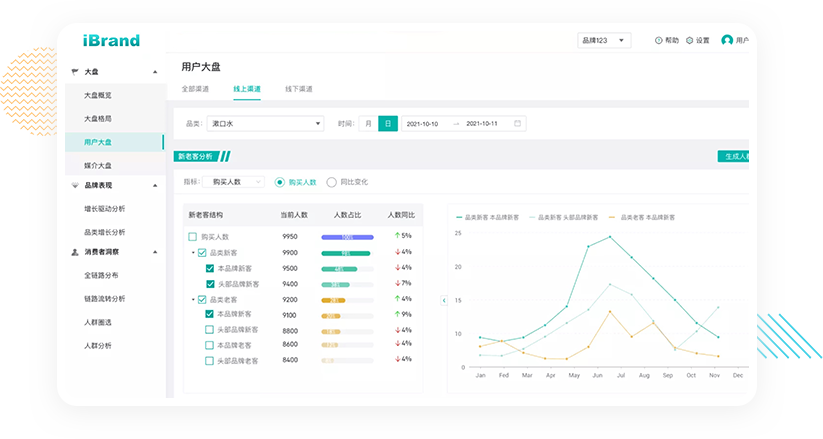Click the flag icon beside 大盘
Viewport: 823px width, 439px height.
pyautogui.click(x=75, y=71)
